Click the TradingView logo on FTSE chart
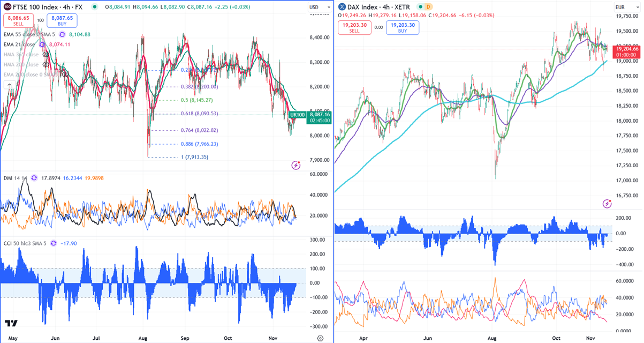This screenshot has height=343, width=644. pyautogui.click(x=11, y=323)
